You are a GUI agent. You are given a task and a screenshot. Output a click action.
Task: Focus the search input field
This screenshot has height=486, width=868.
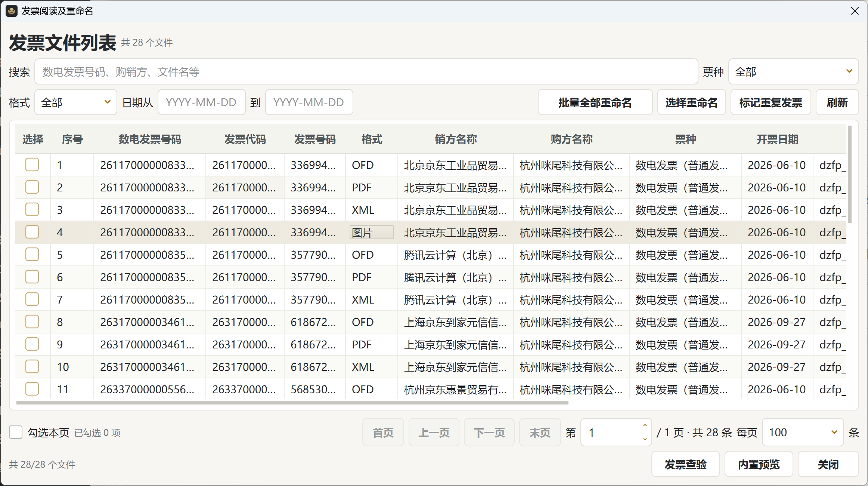click(x=366, y=72)
